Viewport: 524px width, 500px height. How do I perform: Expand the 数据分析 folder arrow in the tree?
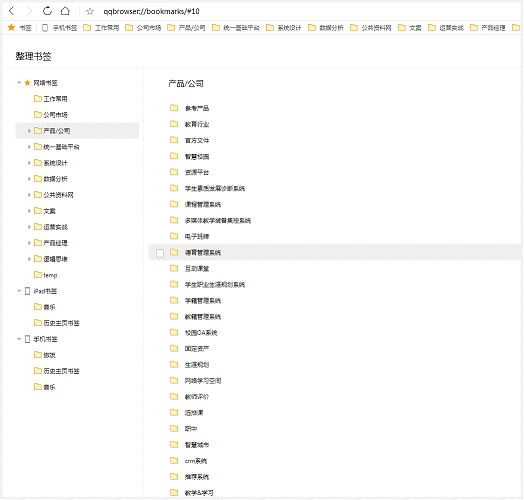(x=29, y=179)
